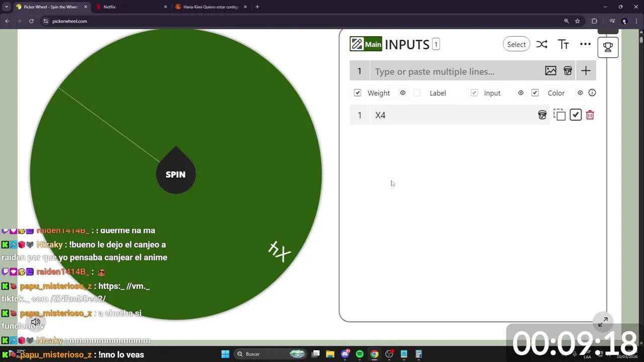View site information icon

(x=46, y=21)
